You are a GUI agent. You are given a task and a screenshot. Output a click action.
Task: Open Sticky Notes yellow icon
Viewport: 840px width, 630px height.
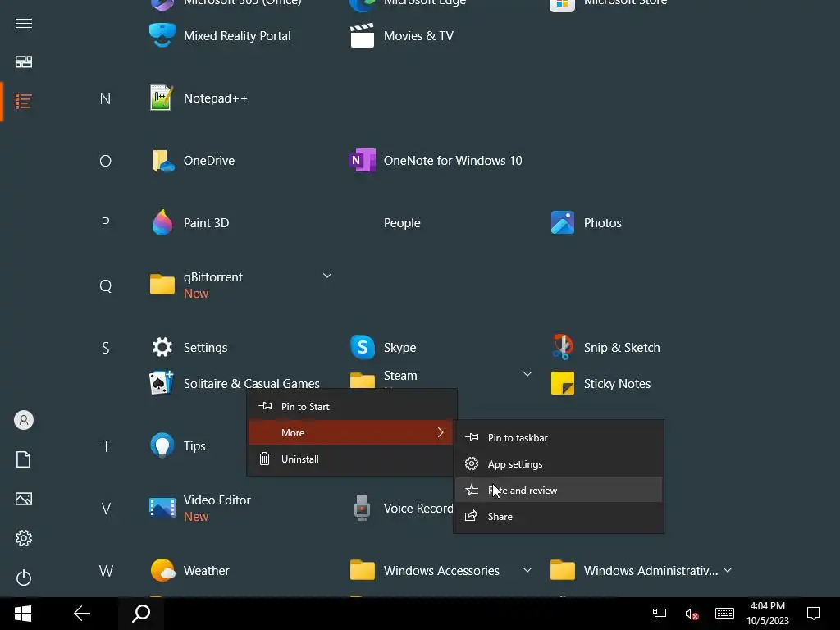click(x=563, y=383)
